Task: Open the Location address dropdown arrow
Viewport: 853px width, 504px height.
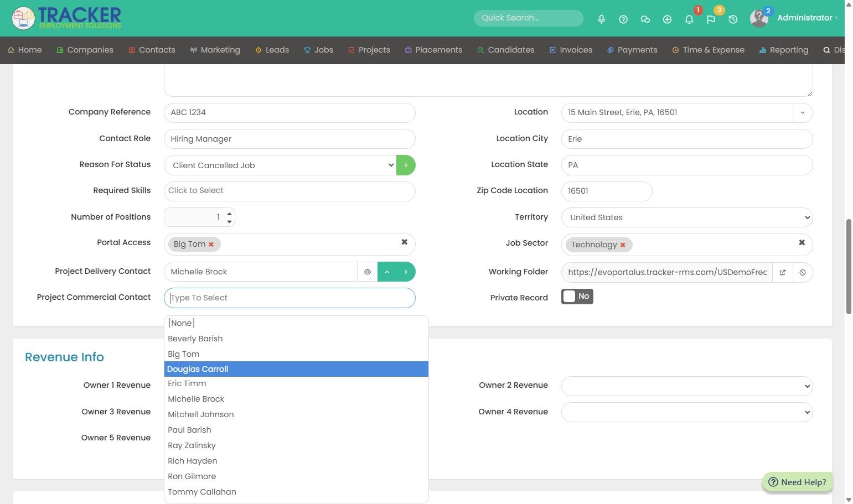Action: click(x=803, y=113)
